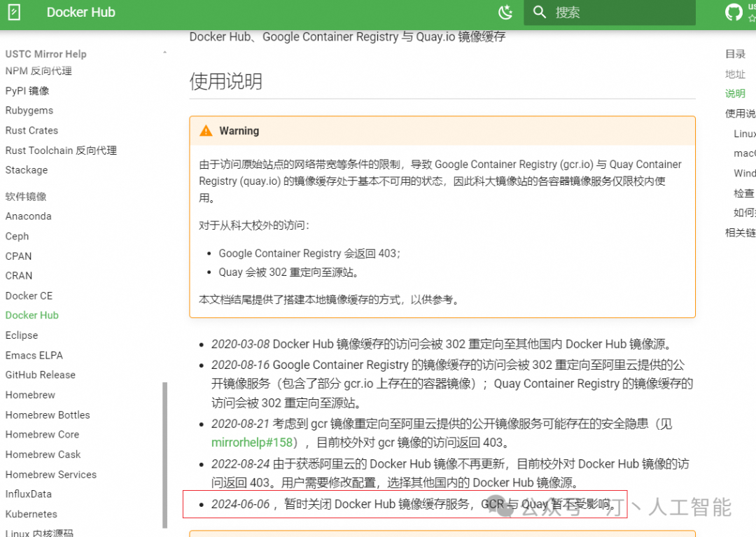This screenshot has width=756, height=537.
Task: Open the NPM 反向代理 page
Action: point(38,71)
